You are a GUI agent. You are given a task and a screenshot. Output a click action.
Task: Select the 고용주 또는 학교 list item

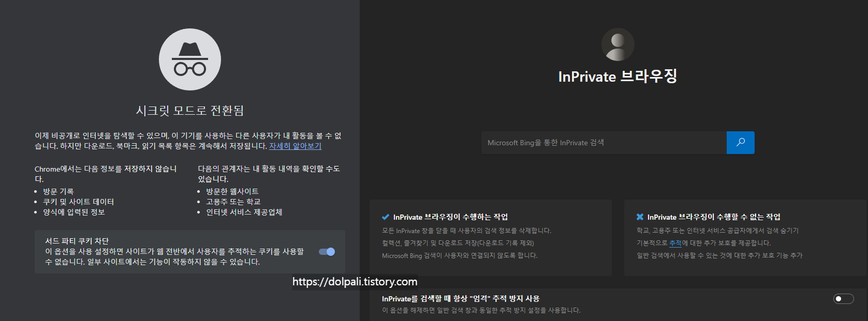(233, 202)
